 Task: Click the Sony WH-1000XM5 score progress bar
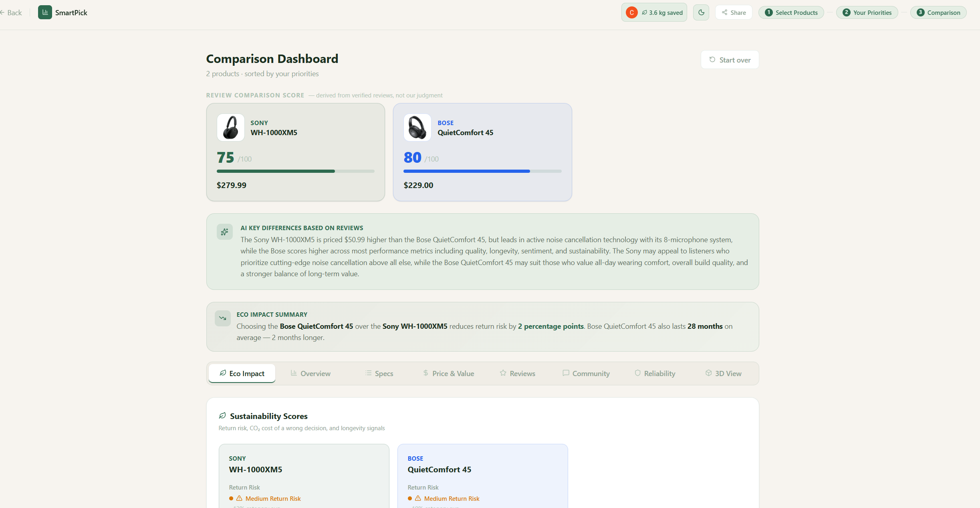[x=295, y=171]
